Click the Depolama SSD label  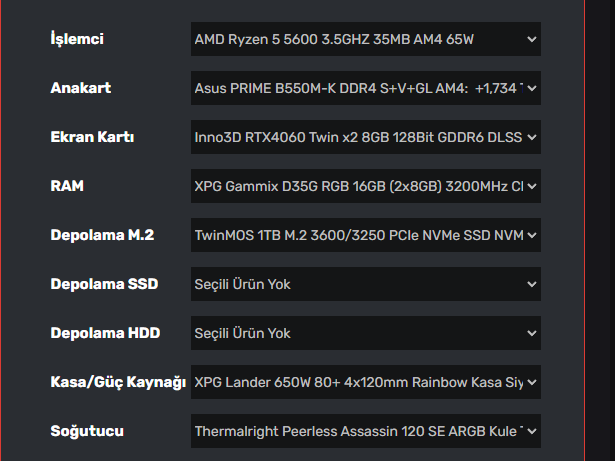point(104,285)
